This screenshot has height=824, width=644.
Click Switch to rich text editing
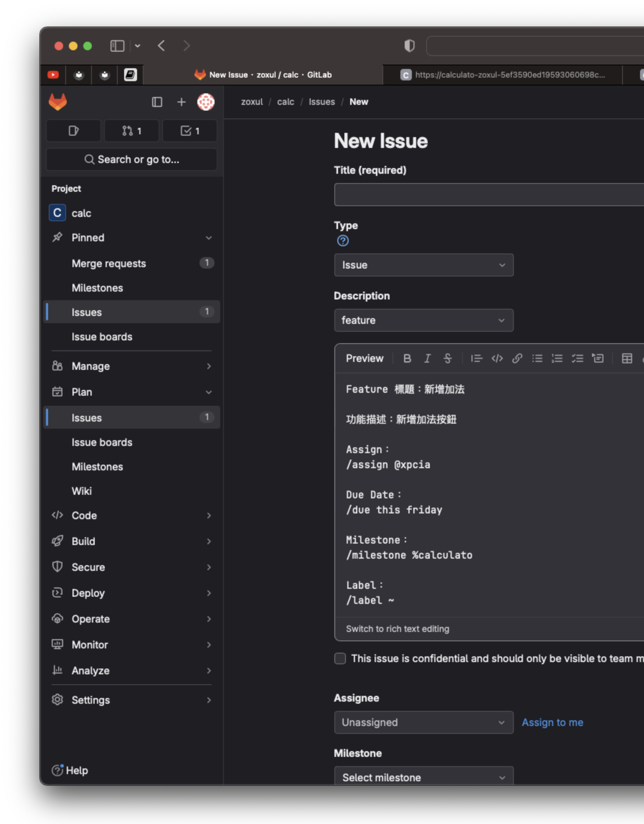pos(398,629)
